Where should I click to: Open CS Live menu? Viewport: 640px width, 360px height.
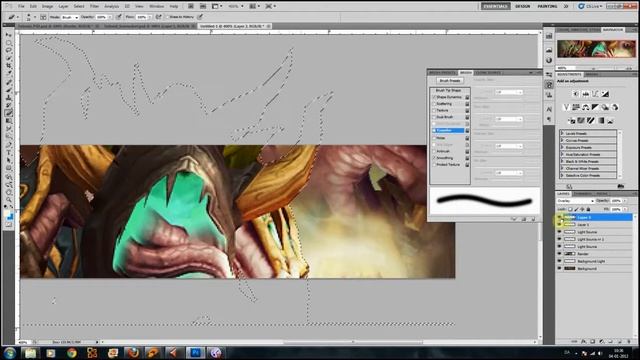tap(590, 6)
